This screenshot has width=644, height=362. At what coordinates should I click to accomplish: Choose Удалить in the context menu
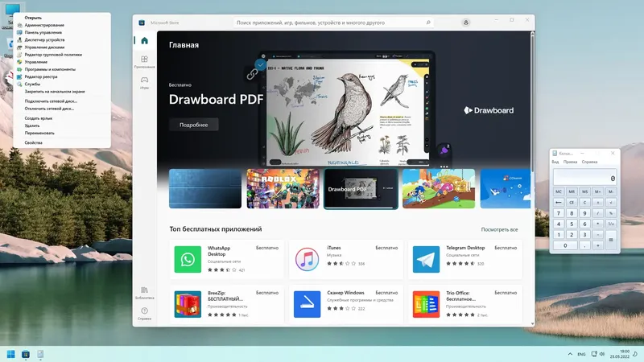[x=32, y=125]
